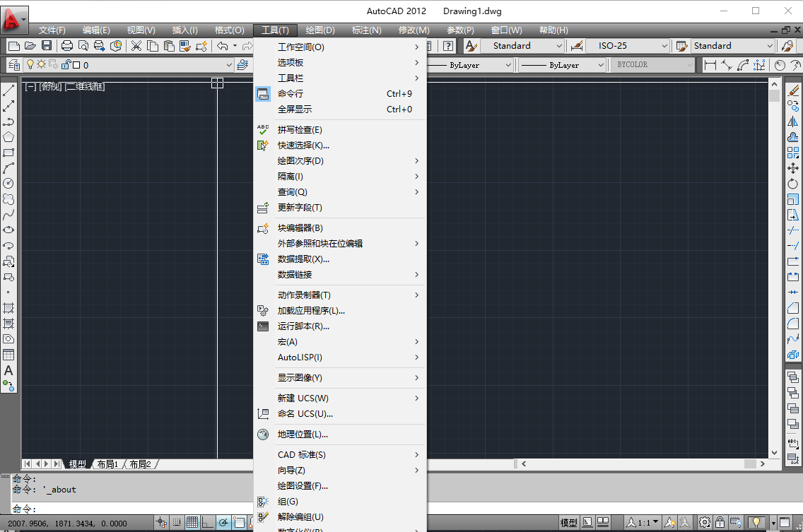The width and height of the screenshot is (803, 532).
Task: Launch the Table creation tool
Action: click(9, 355)
